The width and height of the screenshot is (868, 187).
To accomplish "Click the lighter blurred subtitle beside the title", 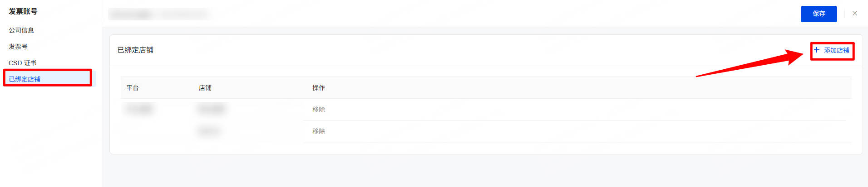I will (184, 14).
